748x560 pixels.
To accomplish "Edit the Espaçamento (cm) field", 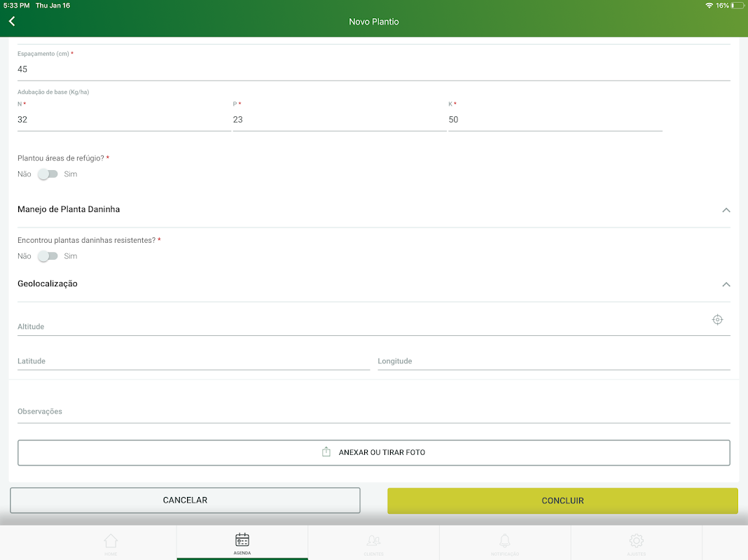I will coord(373,69).
